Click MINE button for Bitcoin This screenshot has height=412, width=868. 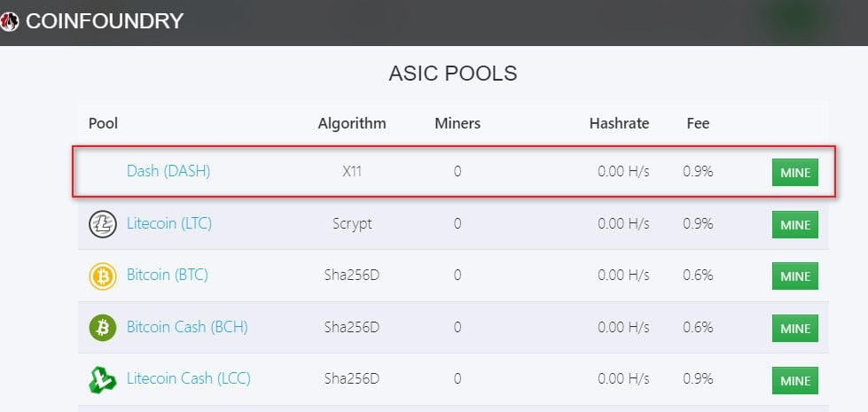pos(795,276)
